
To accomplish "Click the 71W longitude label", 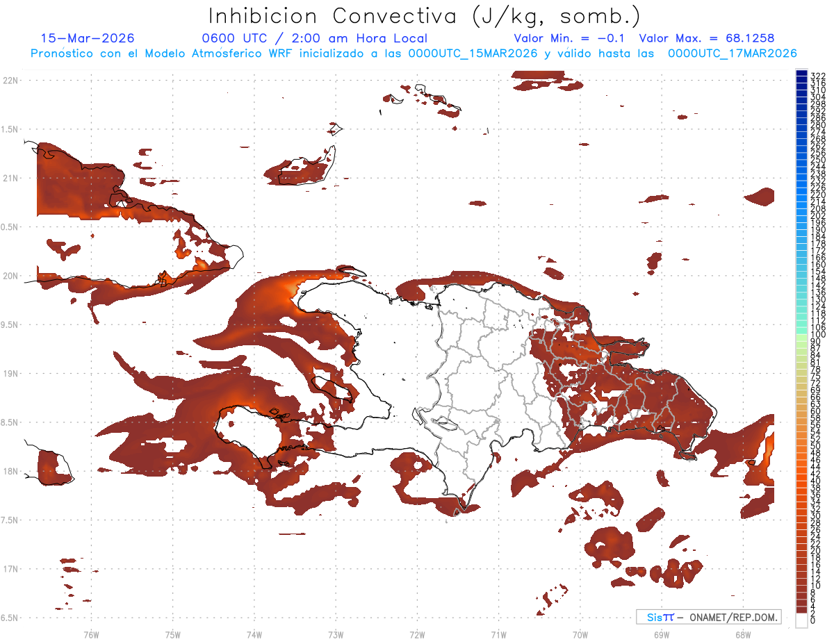I will pyautogui.click(x=499, y=634).
